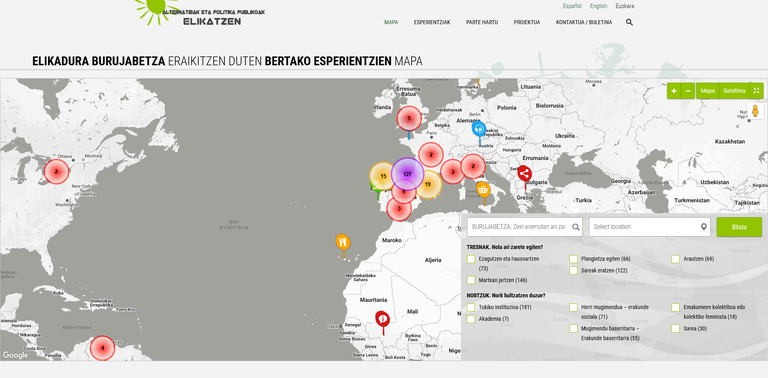
Task: Open the yellow cluster marked 15
Action: click(382, 176)
